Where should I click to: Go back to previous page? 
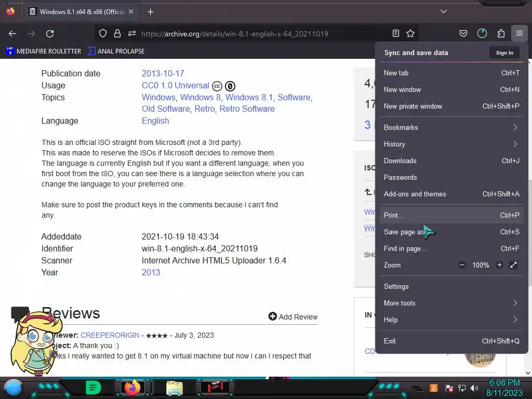pyautogui.click(x=12, y=34)
